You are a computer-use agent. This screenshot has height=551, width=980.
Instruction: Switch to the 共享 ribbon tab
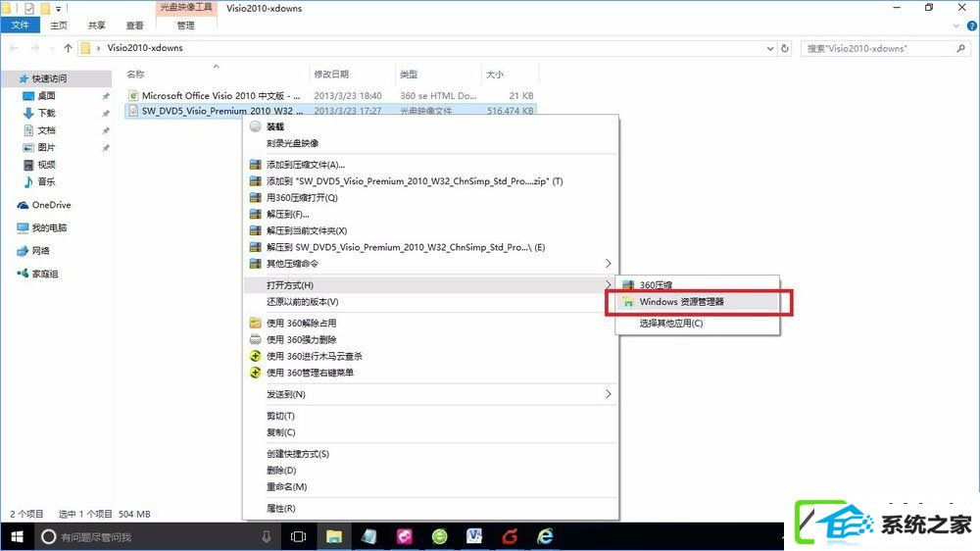pos(97,25)
